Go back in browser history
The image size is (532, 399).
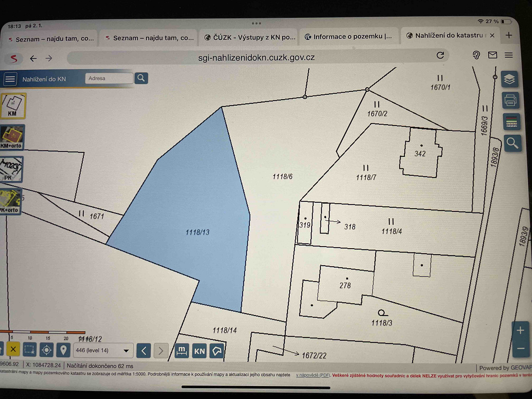coord(34,58)
